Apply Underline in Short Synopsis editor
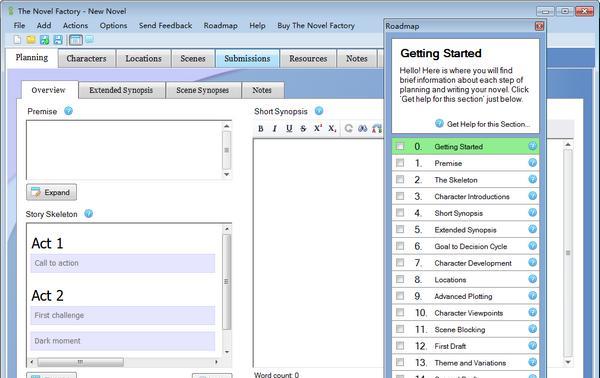Screen dimensions: 600x378 tap(289, 129)
